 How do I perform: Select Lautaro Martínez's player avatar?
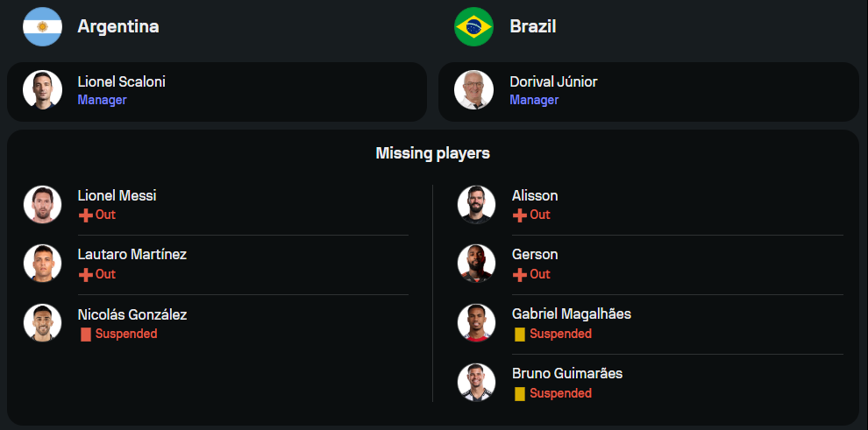click(42, 264)
